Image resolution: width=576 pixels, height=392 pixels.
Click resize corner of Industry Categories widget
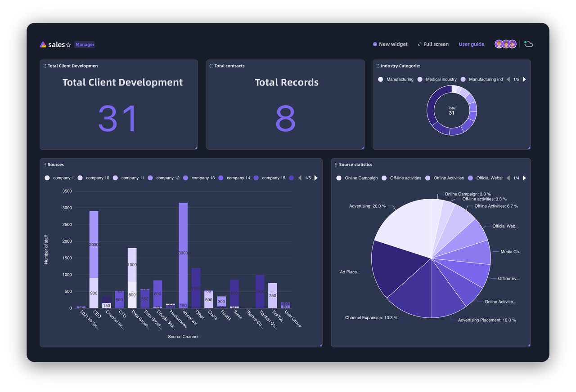point(529,147)
